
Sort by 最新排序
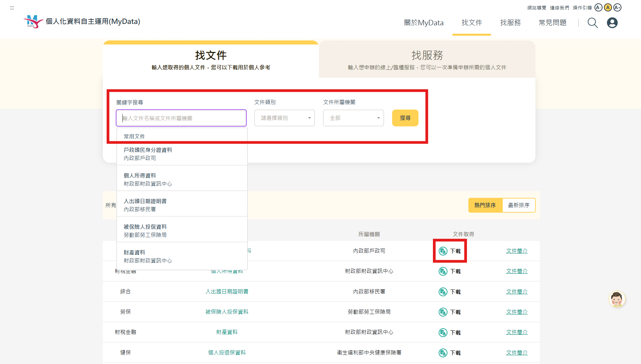(x=519, y=205)
